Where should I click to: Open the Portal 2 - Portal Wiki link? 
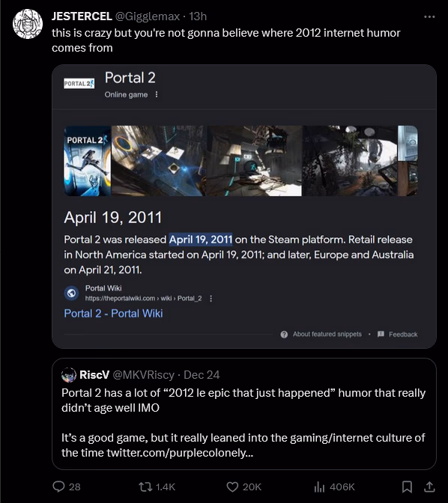[x=113, y=313]
